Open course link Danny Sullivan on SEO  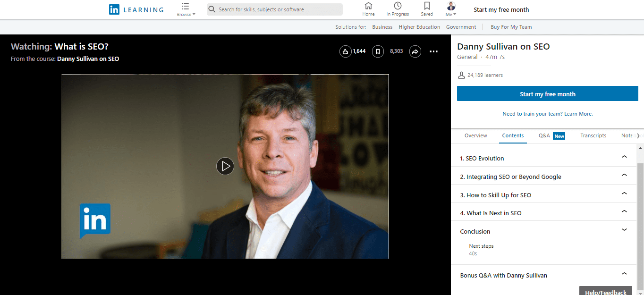point(88,59)
